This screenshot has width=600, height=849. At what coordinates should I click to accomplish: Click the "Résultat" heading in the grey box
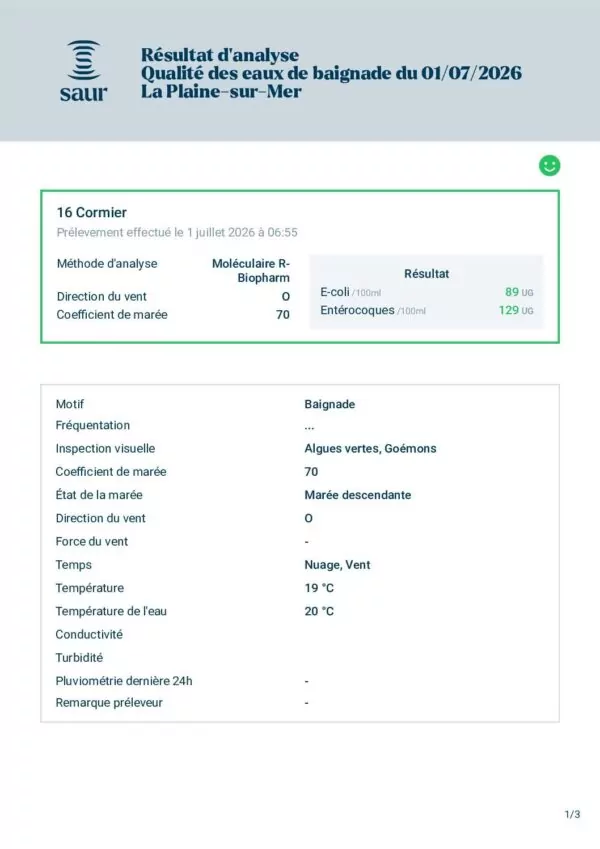(x=426, y=274)
